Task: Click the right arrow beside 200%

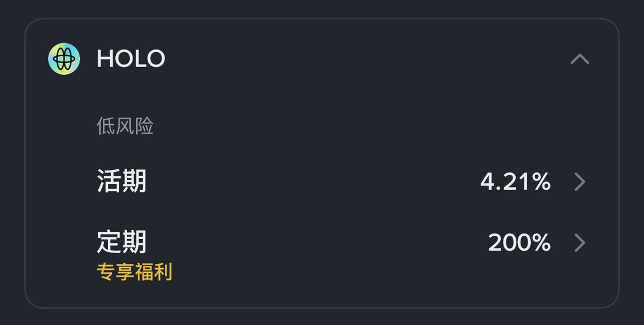Action: pyautogui.click(x=580, y=243)
